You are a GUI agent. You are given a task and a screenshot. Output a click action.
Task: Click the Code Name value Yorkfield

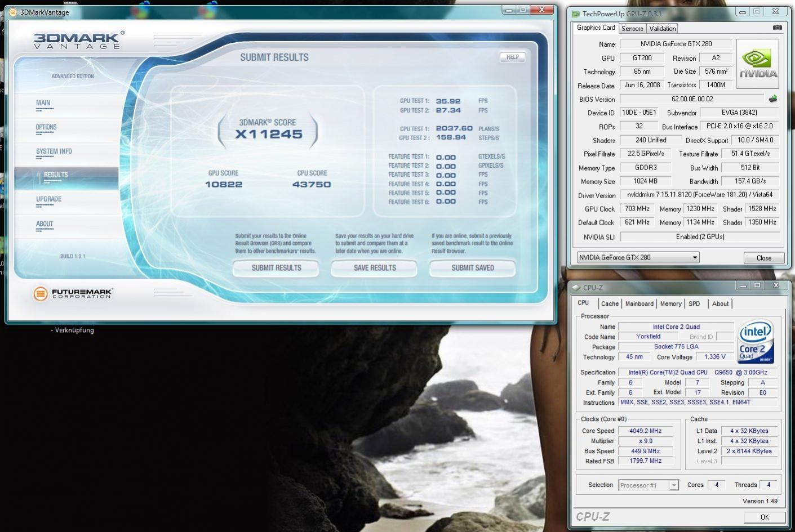click(649, 337)
